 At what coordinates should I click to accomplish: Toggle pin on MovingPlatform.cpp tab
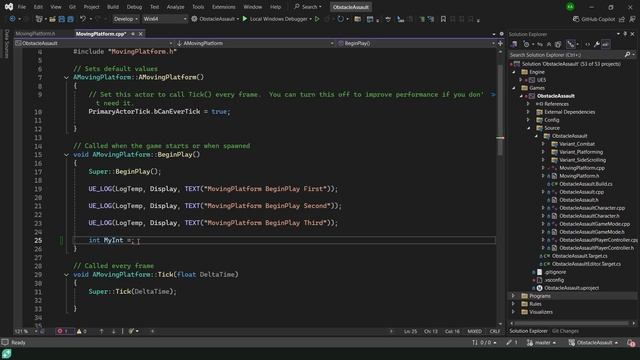coord(133,34)
